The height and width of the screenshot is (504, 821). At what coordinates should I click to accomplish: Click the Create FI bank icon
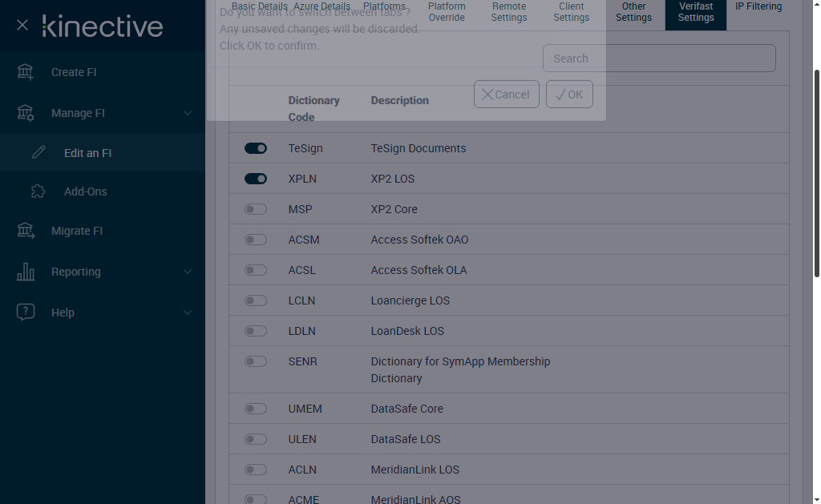point(25,71)
